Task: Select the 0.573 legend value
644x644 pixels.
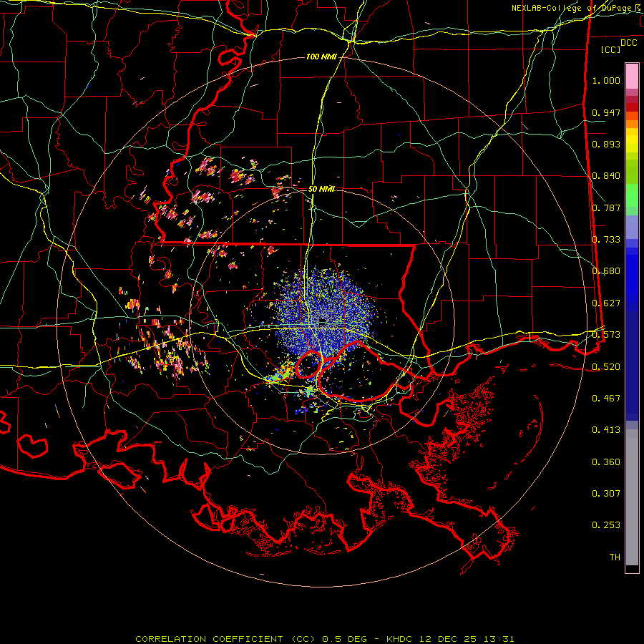Action: 606,335
